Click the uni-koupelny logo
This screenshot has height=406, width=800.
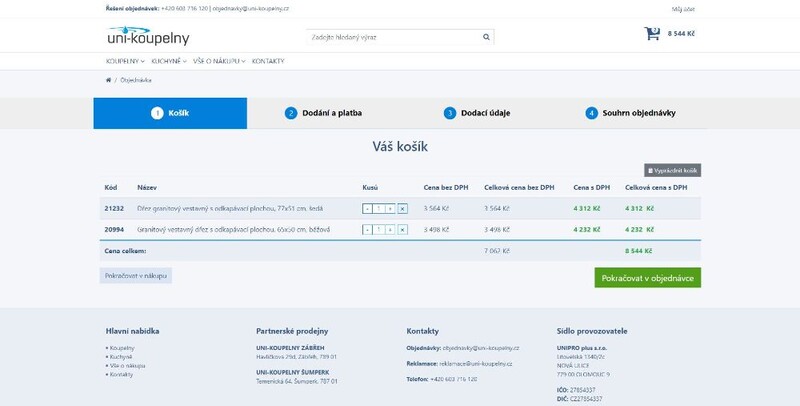[x=148, y=36]
